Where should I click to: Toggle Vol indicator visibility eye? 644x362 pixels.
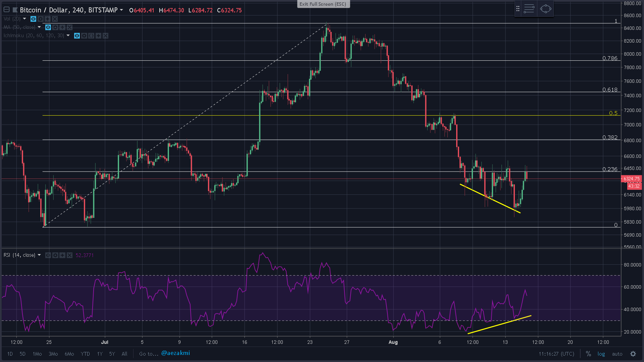pos(33,19)
